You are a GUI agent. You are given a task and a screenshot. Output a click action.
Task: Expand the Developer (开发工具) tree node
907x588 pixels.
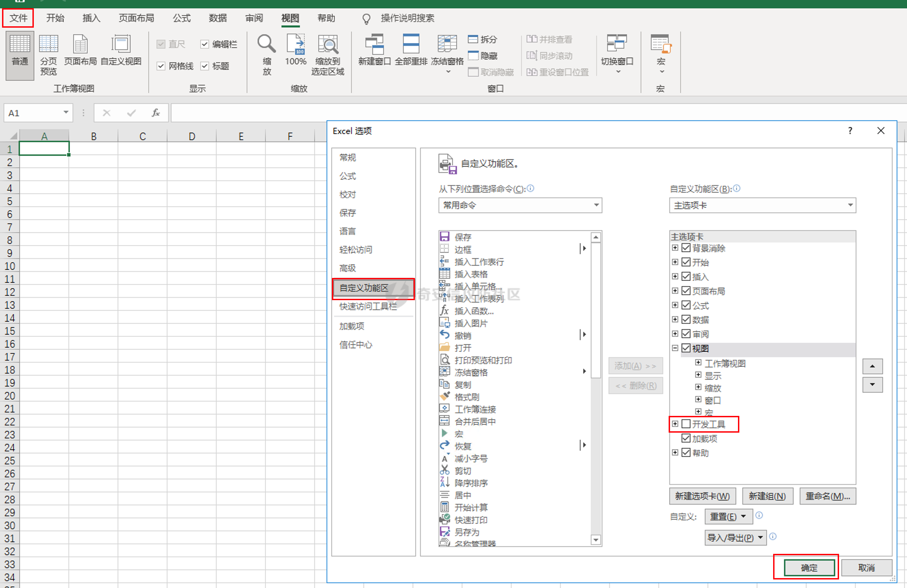pos(675,424)
